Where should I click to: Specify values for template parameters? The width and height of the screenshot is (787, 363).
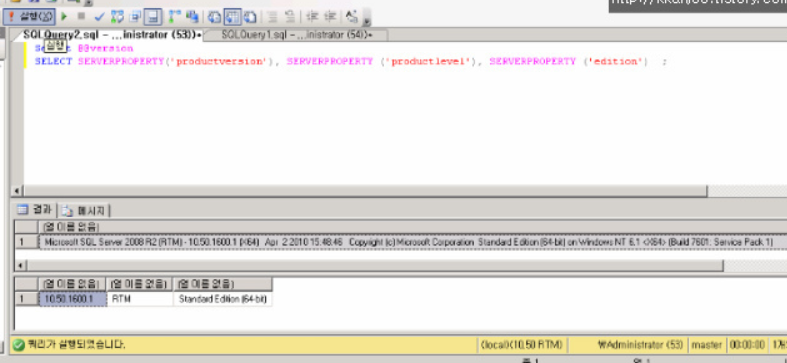(352, 17)
